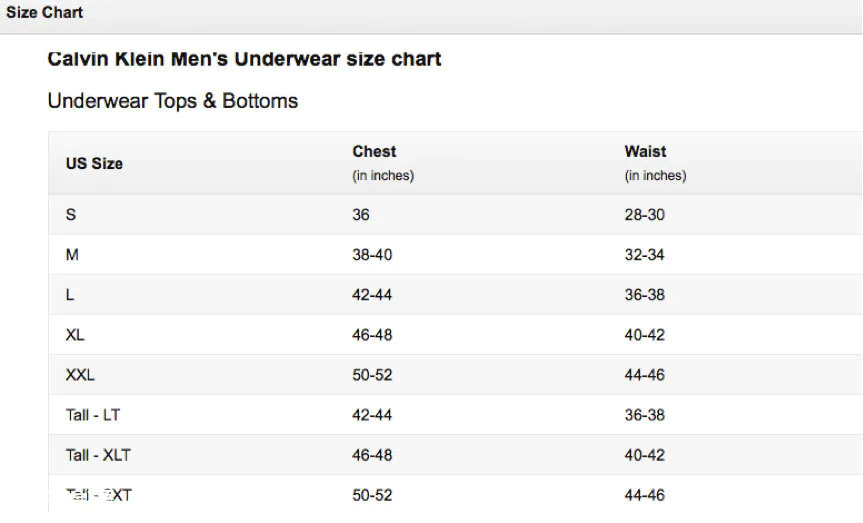Select the XL size row label

[75, 335]
